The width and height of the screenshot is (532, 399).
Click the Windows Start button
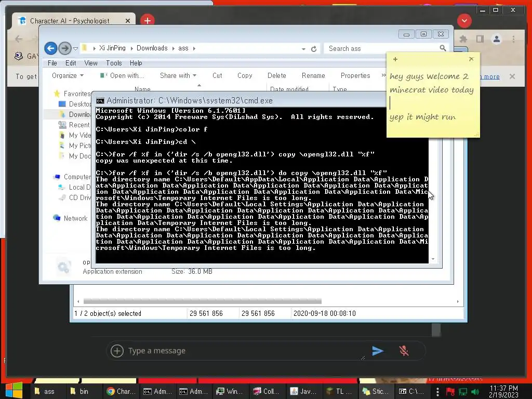[14, 391]
